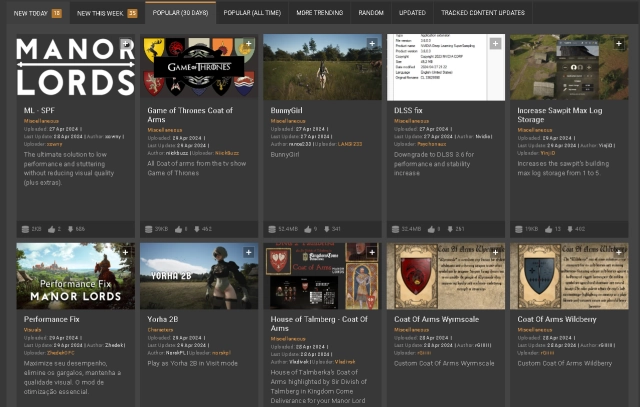
Task: Click file size icon on BunnyGirl card
Action: pos(272,229)
